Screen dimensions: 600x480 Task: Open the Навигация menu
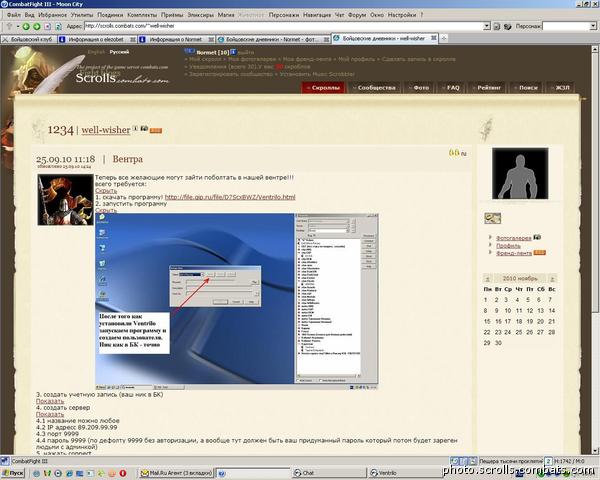click(317, 15)
